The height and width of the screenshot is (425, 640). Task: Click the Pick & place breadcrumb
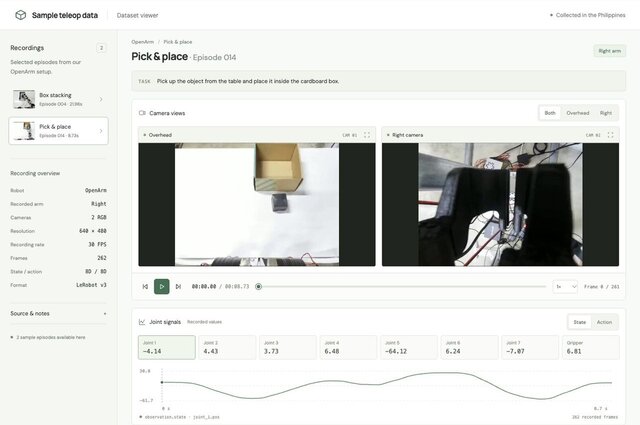click(178, 42)
